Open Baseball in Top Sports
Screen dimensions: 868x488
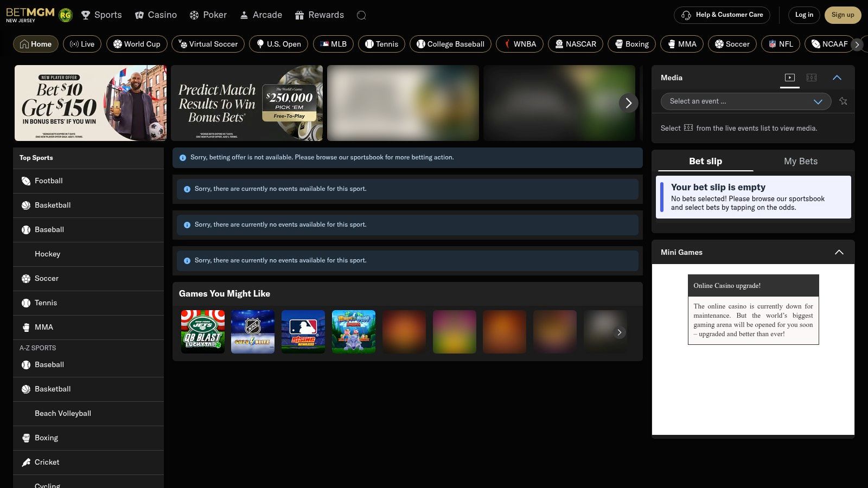[88, 230]
